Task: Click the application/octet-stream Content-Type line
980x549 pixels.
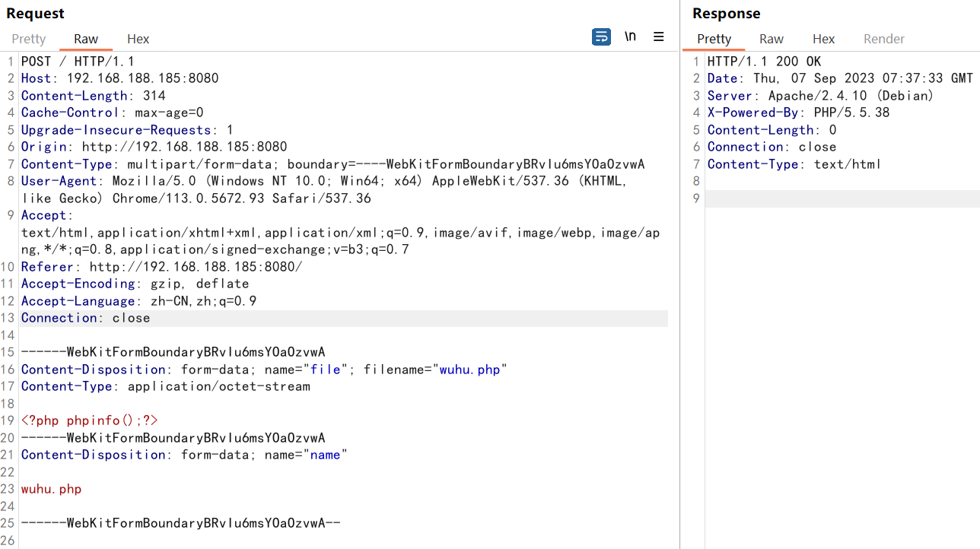Action: 166,386
